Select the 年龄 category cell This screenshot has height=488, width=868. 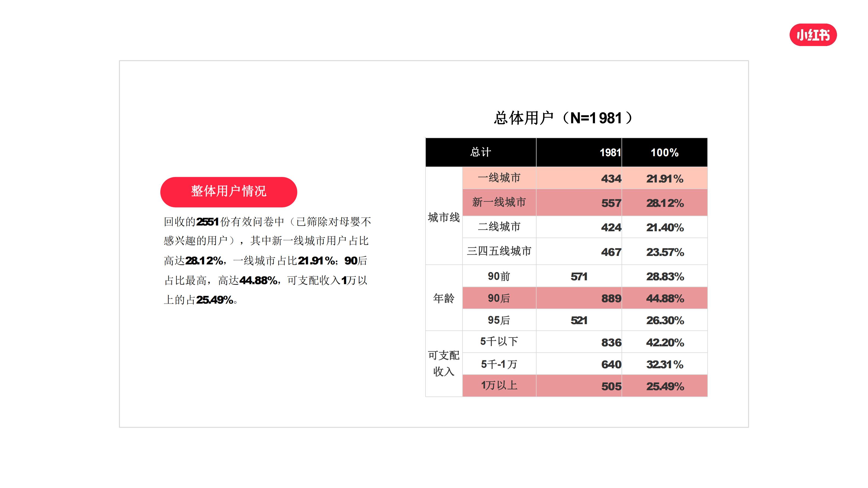pyautogui.click(x=443, y=298)
